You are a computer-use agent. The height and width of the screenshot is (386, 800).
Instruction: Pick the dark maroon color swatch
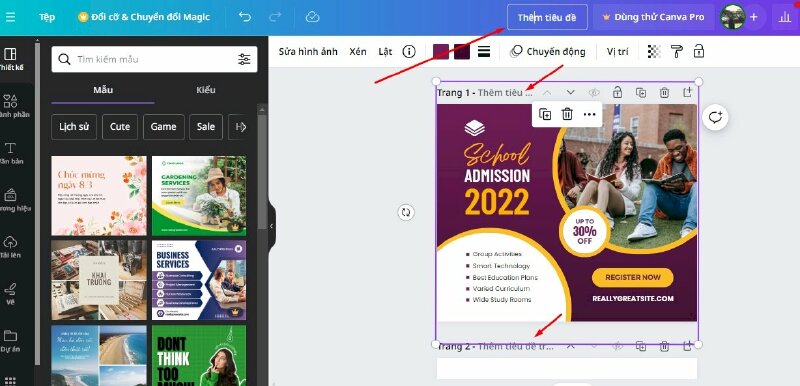coord(462,52)
